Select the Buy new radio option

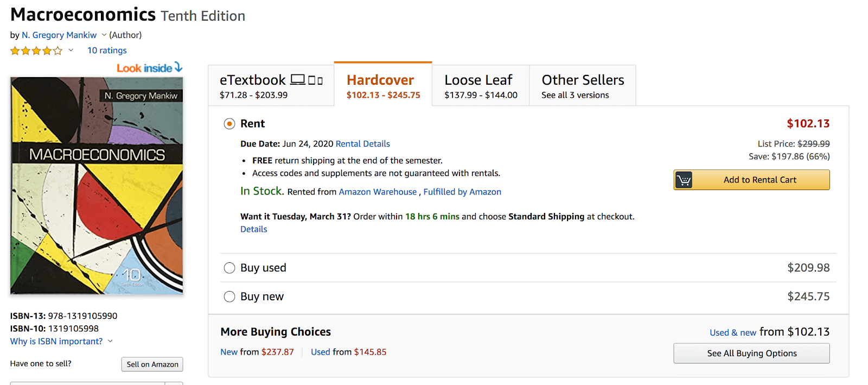229,296
